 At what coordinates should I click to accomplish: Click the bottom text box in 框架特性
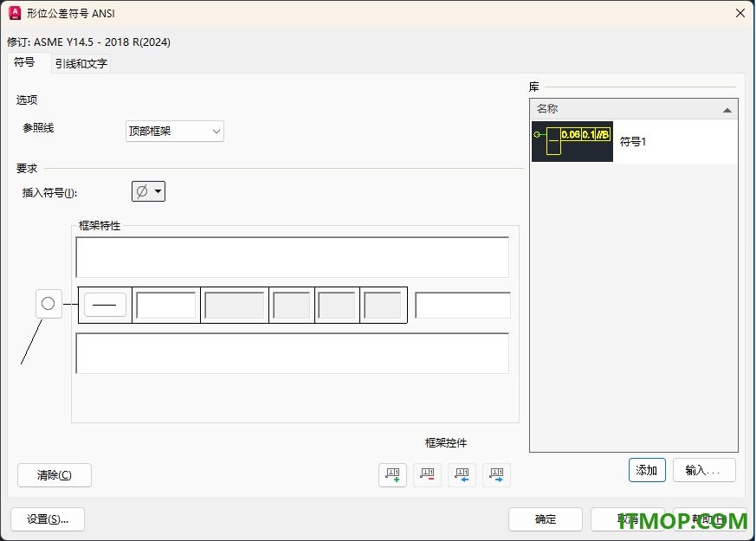(292, 353)
